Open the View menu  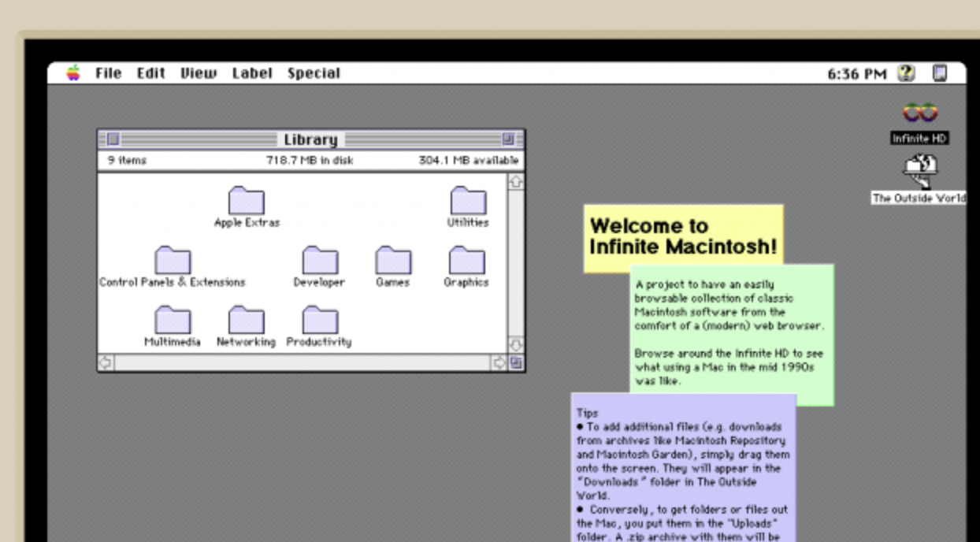198,73
